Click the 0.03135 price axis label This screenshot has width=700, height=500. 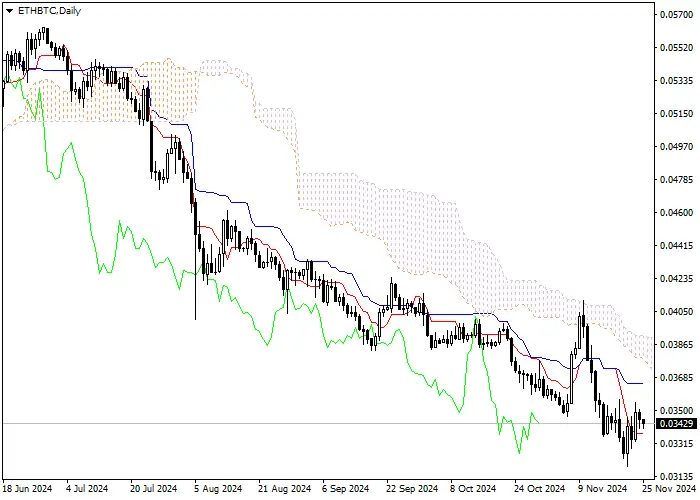pyautogui.click(x=677, y=476)
